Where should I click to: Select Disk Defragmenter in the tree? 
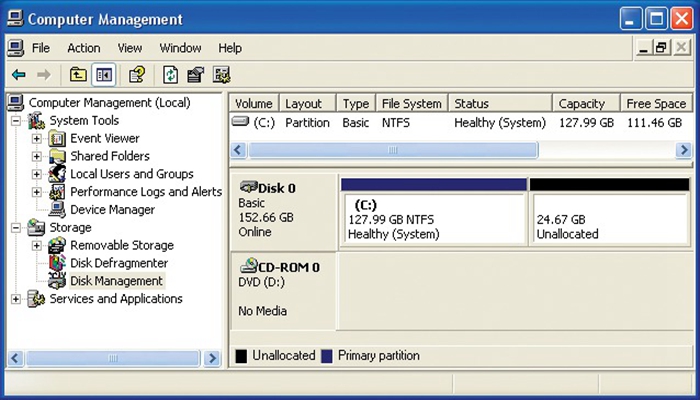119,263
